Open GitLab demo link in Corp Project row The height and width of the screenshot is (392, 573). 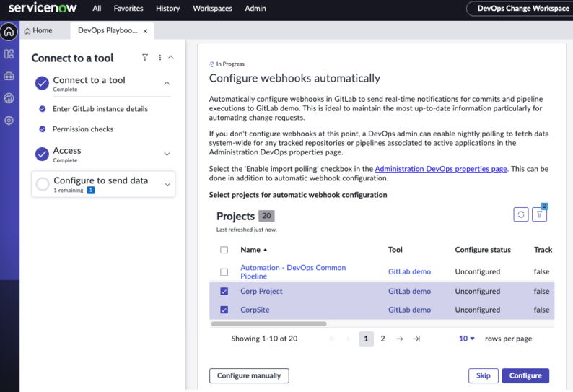(x=409, y=292)
